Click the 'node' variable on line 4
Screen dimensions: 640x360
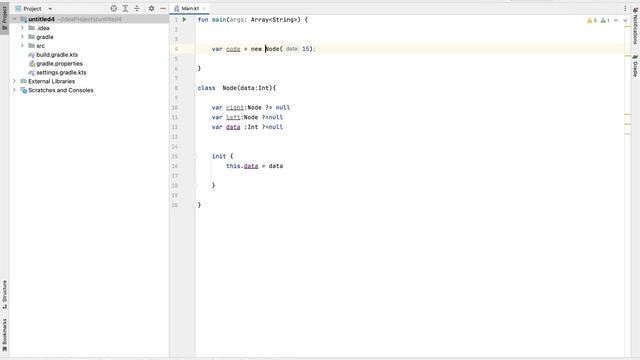[233, 49]
